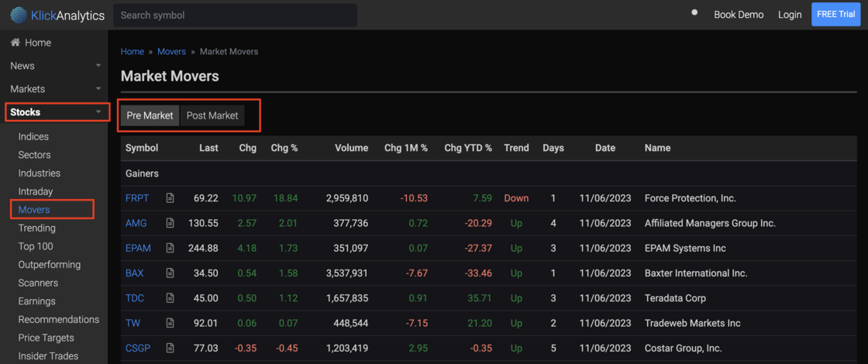
Task: Sort by the Name column header
Action: point(658,148)
